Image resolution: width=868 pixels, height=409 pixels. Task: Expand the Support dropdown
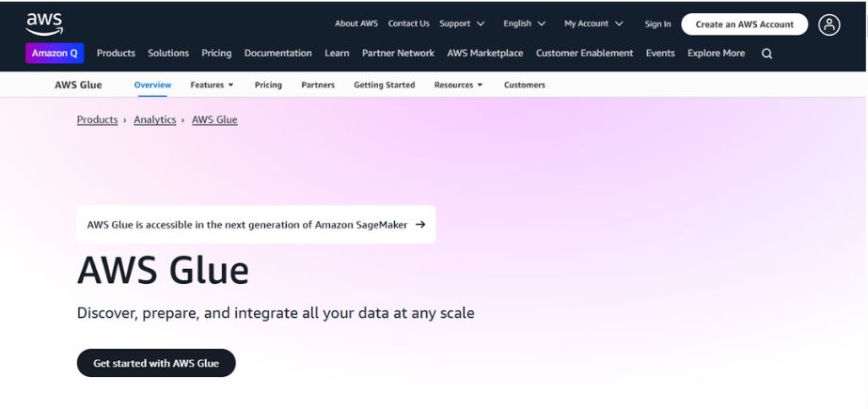tap(462, 24)
